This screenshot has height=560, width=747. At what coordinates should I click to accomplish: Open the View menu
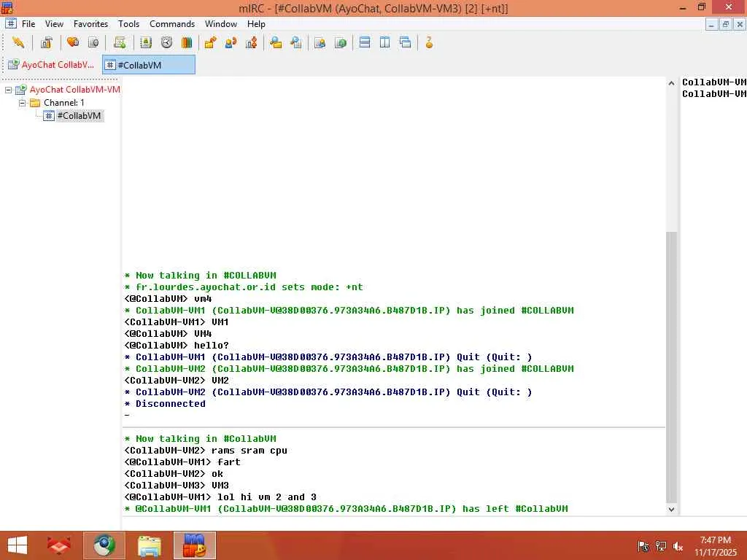54,24
